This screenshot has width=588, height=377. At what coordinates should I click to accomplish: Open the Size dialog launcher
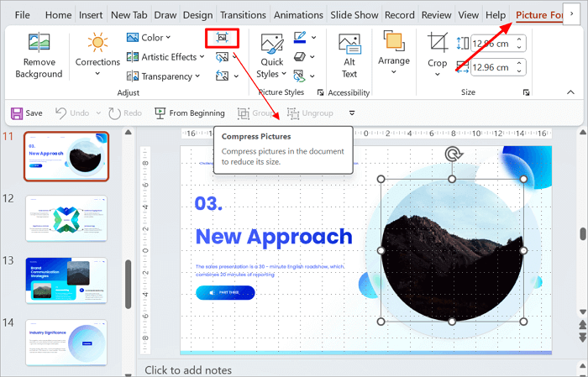pos(527,92)
